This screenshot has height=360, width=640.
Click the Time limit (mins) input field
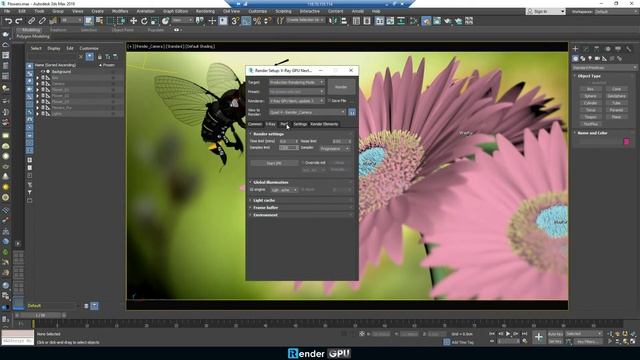pyautogui.click(x=289, y=141)
